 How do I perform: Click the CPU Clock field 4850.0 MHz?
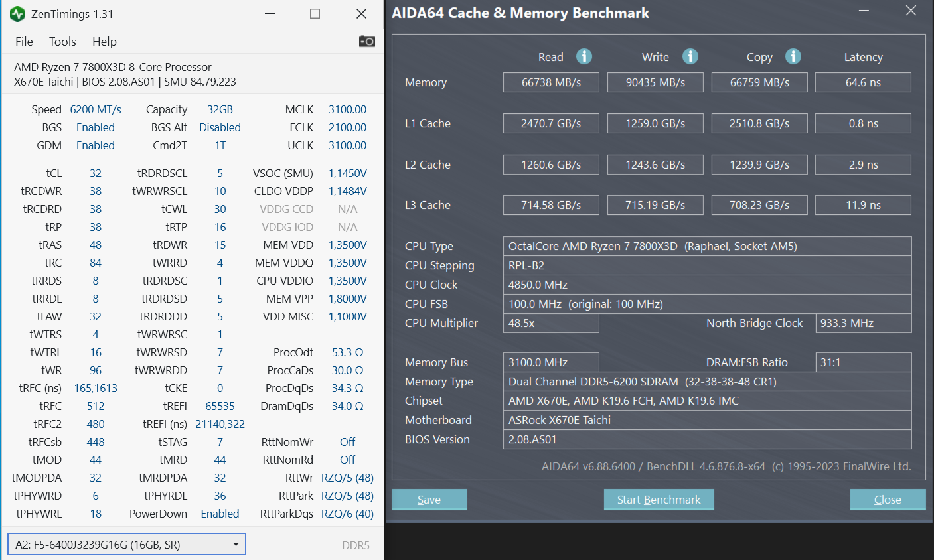tap(708, 285)
